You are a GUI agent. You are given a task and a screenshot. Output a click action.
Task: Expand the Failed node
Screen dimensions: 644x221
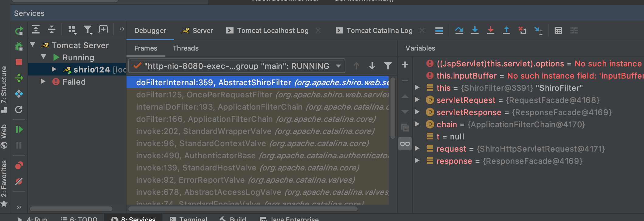[x=43, y=81]
